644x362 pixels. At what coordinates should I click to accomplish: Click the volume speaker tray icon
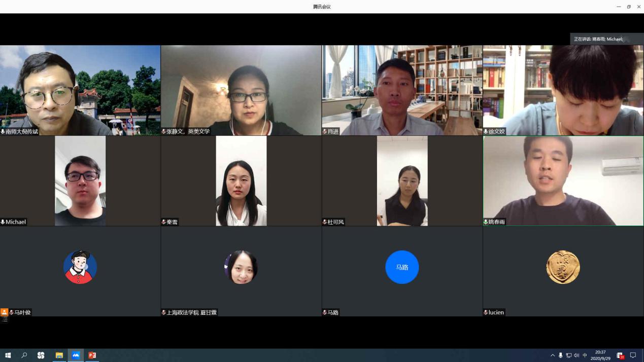point(577,355)
